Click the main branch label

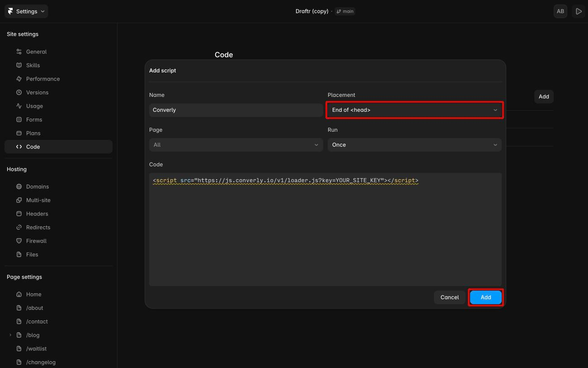pyautogui.click(x=345, y=11)
